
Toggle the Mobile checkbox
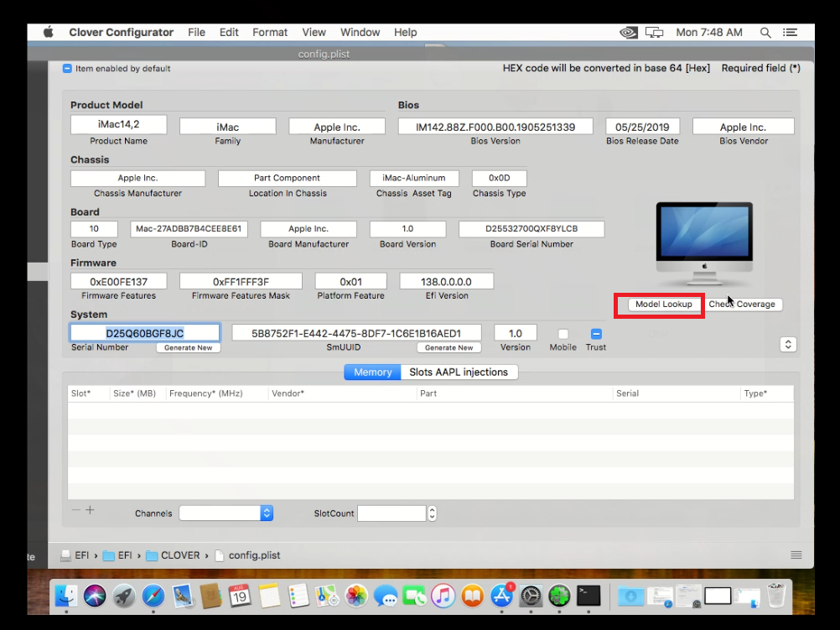pyautogui.click(x=563, y=334)
